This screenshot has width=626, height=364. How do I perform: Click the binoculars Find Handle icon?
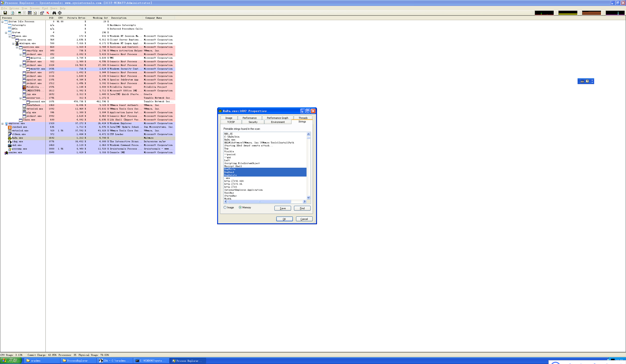(x=54, y=13)
